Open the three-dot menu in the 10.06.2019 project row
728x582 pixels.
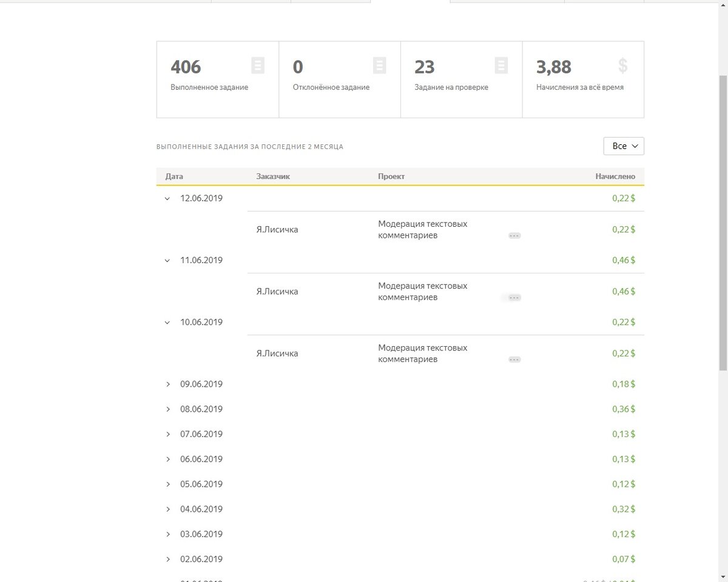tap(514, 360)
